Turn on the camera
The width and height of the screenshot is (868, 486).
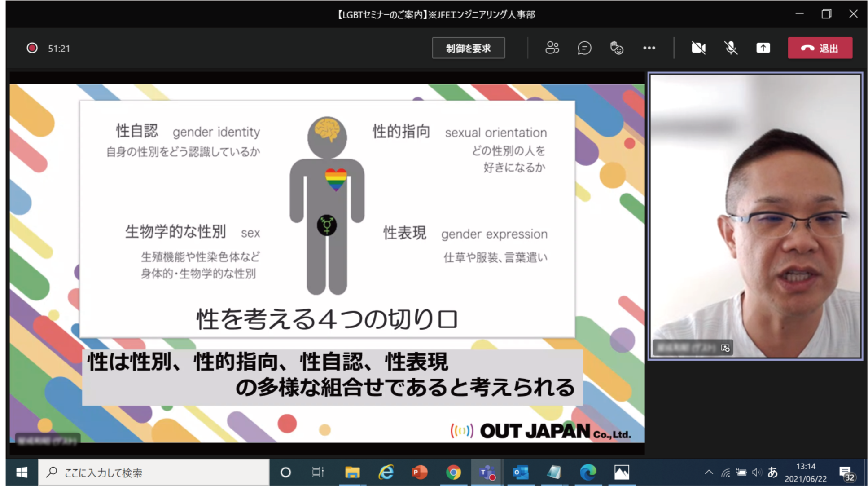tap(698, 48)
